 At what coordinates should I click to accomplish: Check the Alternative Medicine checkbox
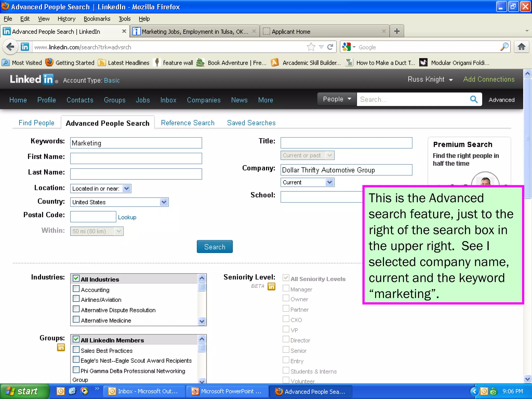point(76,320)
